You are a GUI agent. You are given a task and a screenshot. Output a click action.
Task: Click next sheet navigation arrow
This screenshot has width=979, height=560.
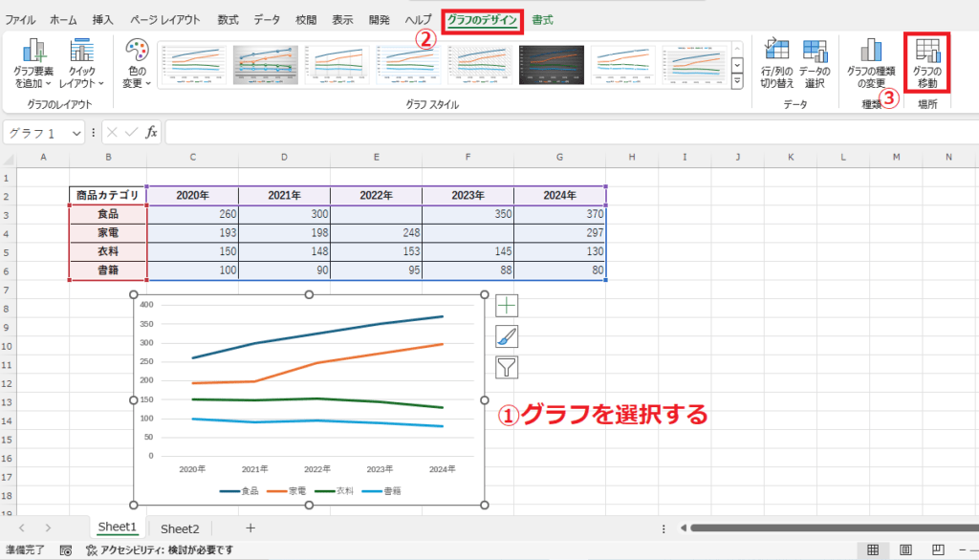(x=48, y=528)
